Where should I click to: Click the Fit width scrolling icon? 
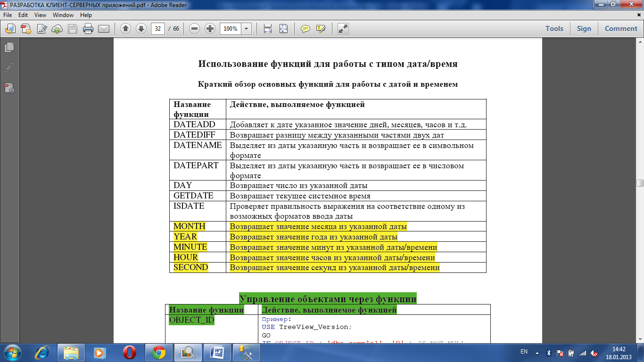click(268, 29)
